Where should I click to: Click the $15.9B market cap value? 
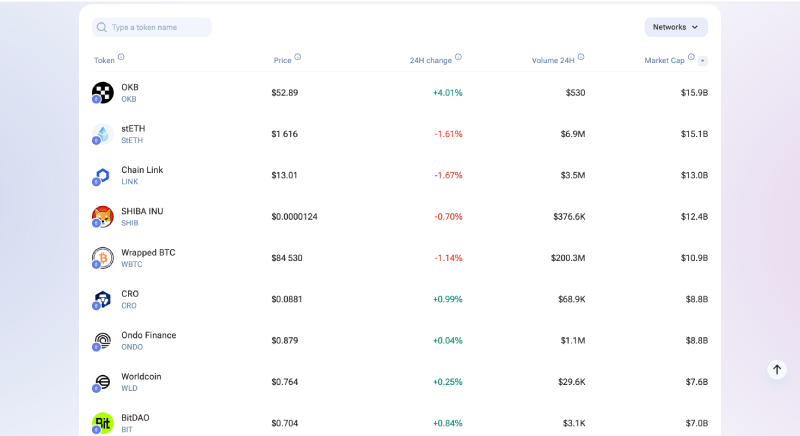tap(694, 93)
